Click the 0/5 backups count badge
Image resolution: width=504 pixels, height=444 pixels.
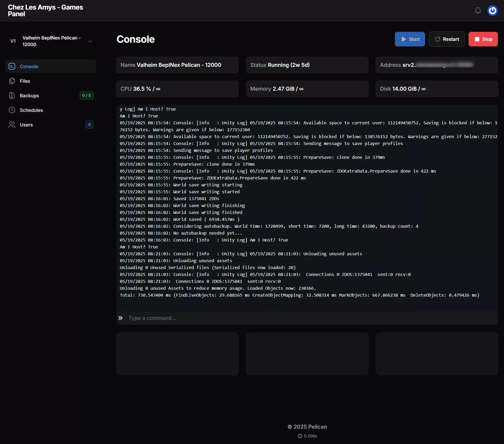87,95
